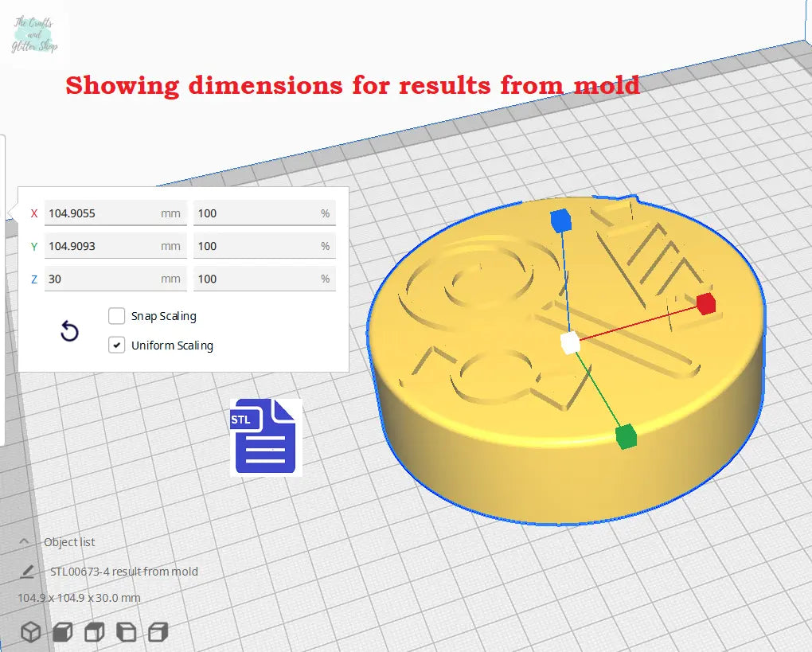This screenshot has height=652, width=812.
Task: Select the 3D perspective view cube icon
Action: (x=30, y=632)
